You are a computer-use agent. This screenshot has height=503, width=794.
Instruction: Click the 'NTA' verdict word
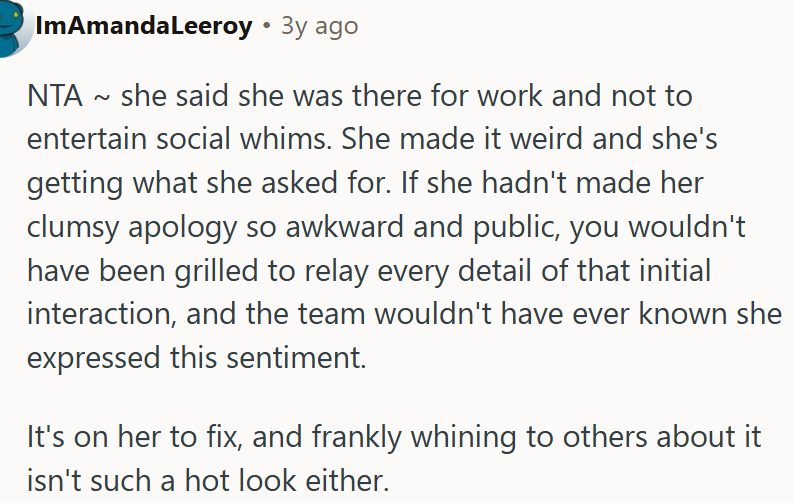coord(55,95)
